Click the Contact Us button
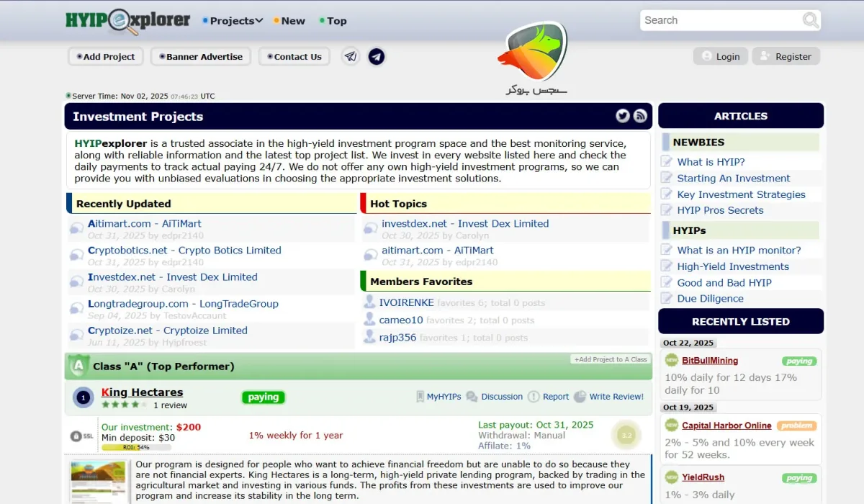The height and width of the screenshot is (504, 864). [294, 56]
